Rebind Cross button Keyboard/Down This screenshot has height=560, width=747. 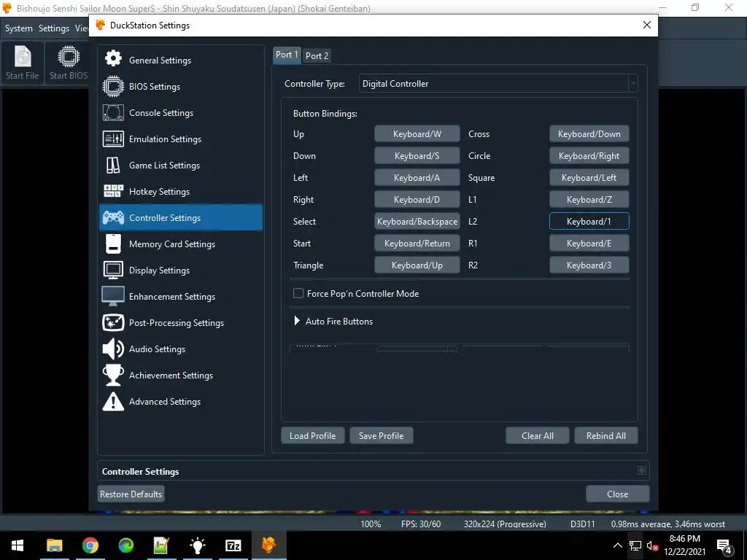pos(589,134)
